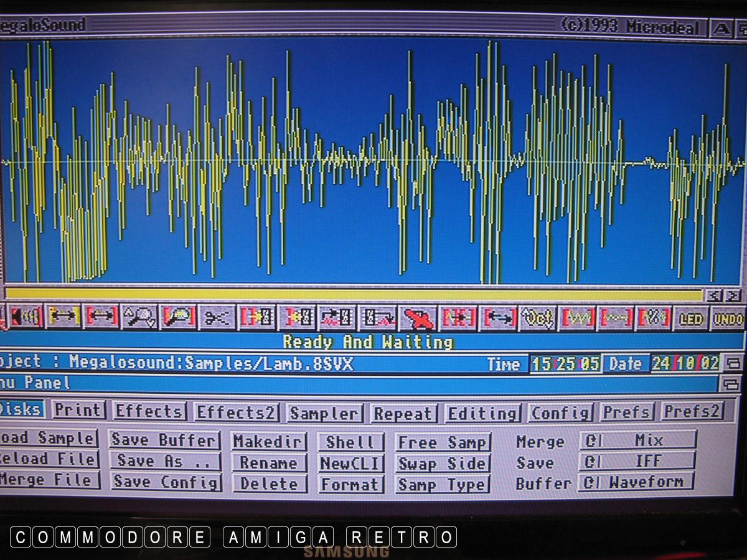This screenshot has width=747, height=560.
Task: Click the Swap Side button
Action: 443,464
